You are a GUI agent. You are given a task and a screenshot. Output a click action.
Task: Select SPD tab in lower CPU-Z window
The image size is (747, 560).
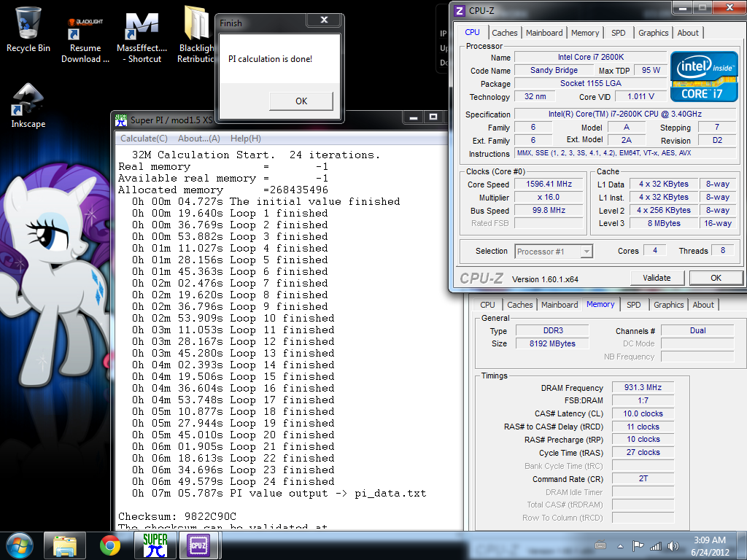pos(634,305)
